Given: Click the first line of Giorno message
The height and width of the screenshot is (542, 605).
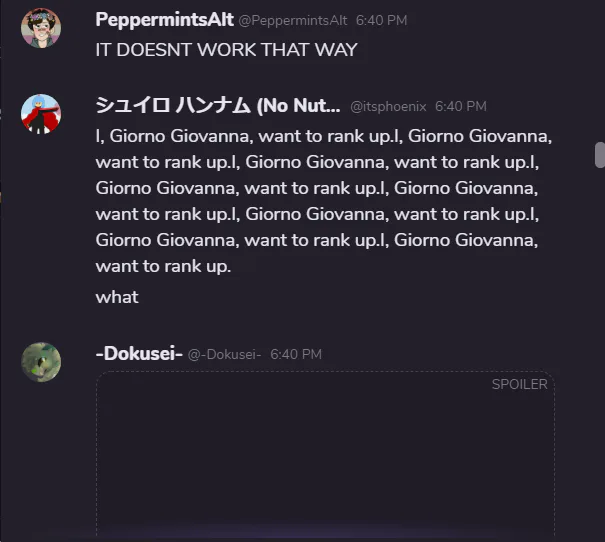Looking at the screenshot, I should click(x=324, y=136).
